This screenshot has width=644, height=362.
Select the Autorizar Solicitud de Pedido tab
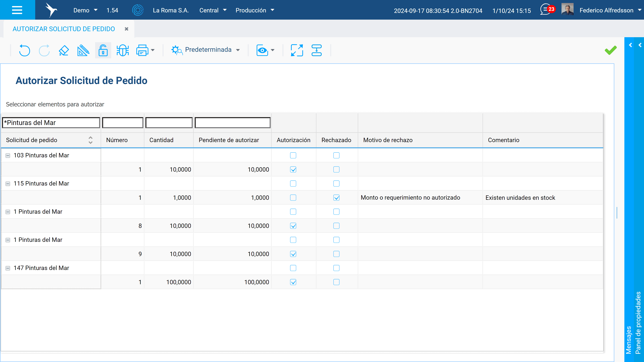[x=64, y=29]
